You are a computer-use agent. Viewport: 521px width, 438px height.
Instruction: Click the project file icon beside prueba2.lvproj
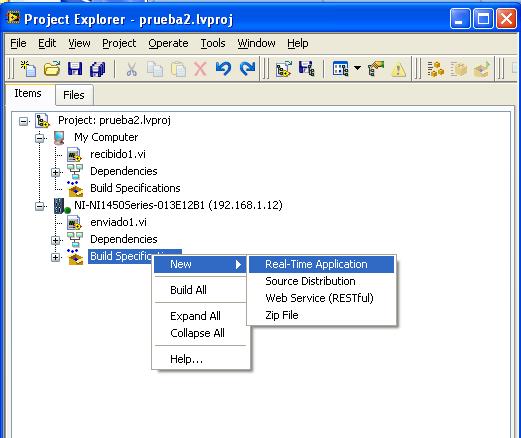[42, 121]
